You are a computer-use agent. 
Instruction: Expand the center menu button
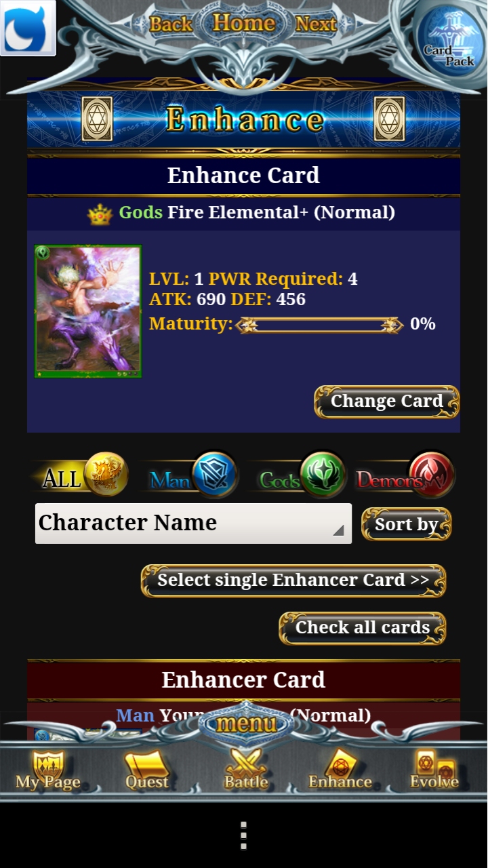click(x=246, y=724)
